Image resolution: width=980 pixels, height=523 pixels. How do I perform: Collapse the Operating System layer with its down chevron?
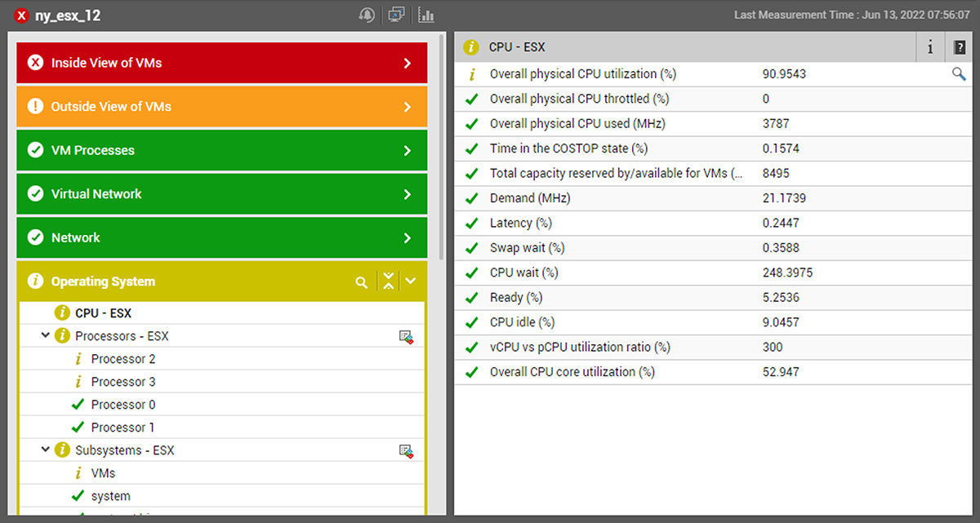point(411,281)
